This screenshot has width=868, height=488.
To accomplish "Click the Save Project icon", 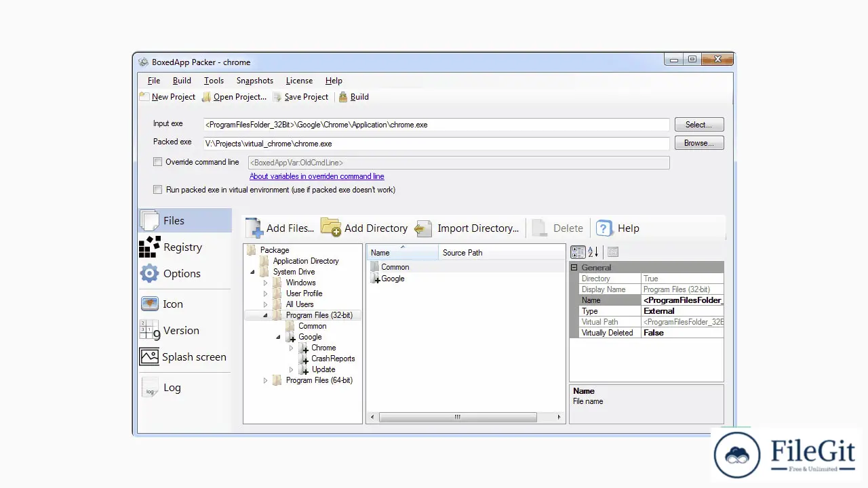I will 277,97.
